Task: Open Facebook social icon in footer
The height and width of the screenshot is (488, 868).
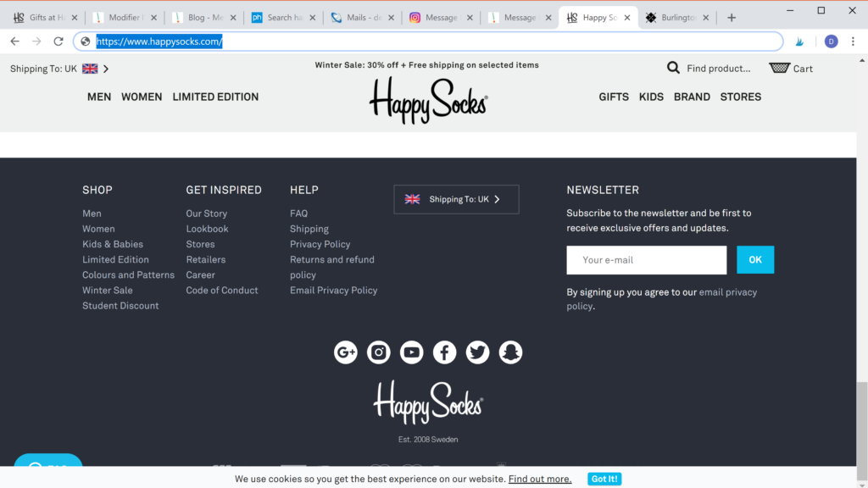Action: [x=444, y=352]
